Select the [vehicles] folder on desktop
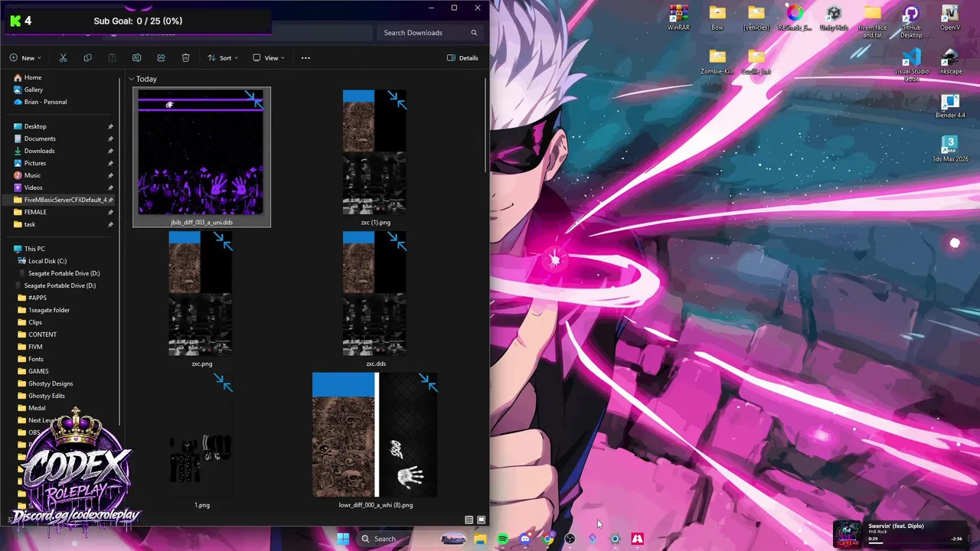The height and width of the screenshot is (551, 980). (756, 18)
